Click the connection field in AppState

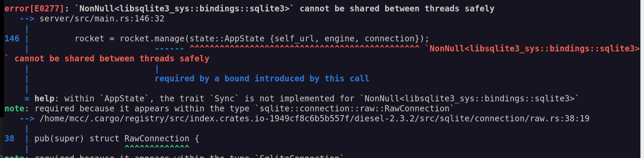(x=389, y=38)
